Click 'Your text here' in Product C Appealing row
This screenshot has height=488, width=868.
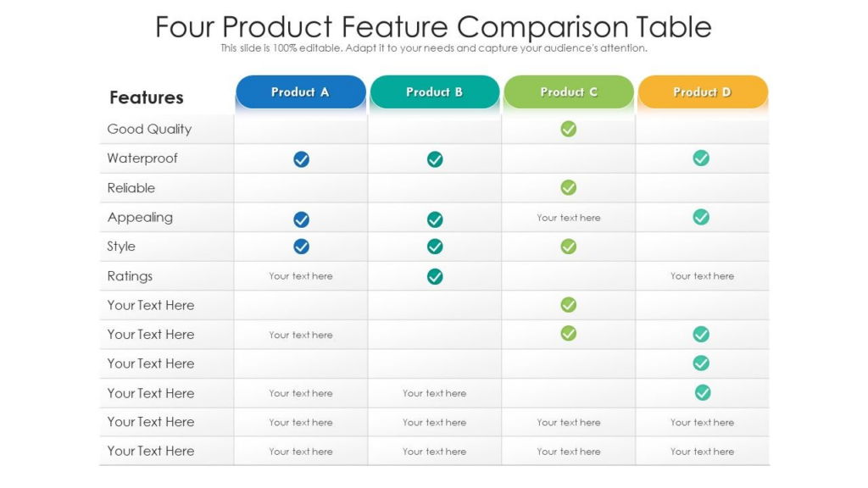[x=569, y=218]
